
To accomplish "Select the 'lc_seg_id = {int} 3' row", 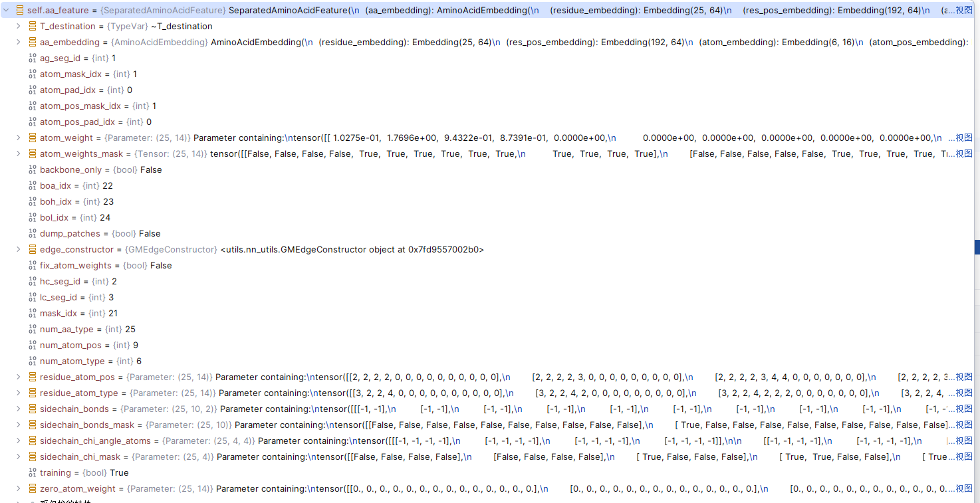I will click(487, 297).
